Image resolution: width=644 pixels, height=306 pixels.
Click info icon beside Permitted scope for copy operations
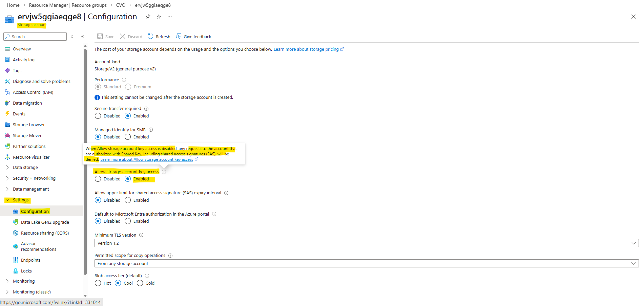pyautogui.click(x=170, y=256)
